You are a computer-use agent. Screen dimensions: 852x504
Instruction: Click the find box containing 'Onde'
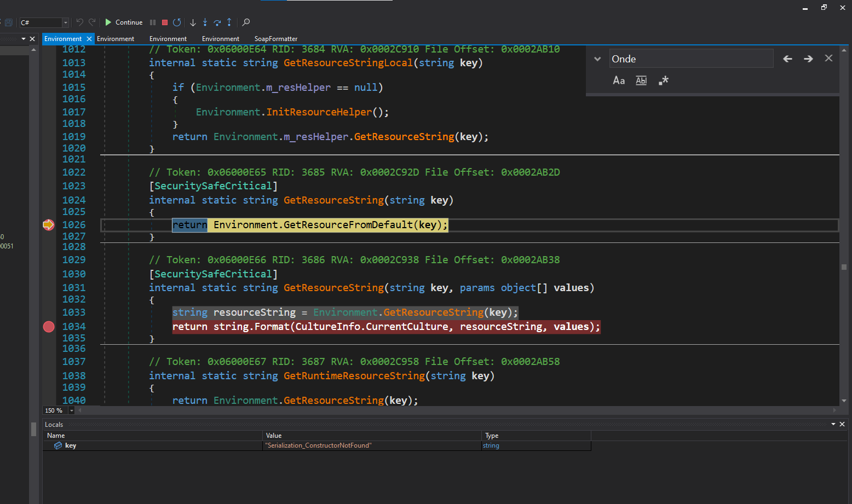[x=691, y=59]
